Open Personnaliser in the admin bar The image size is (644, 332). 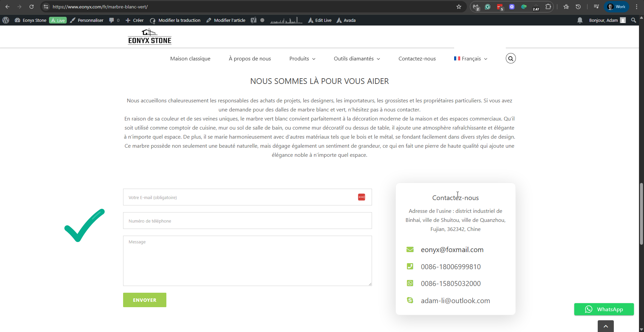click(87, 20)
